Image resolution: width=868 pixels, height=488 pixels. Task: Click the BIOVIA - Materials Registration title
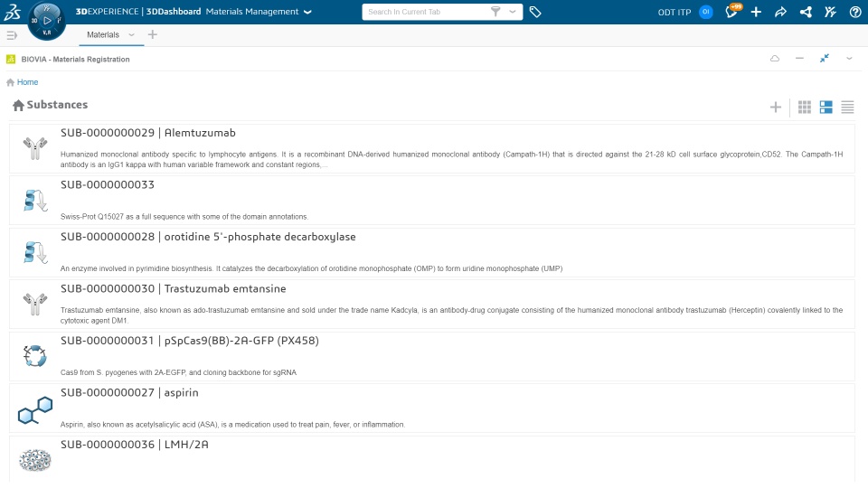point(75,60)
